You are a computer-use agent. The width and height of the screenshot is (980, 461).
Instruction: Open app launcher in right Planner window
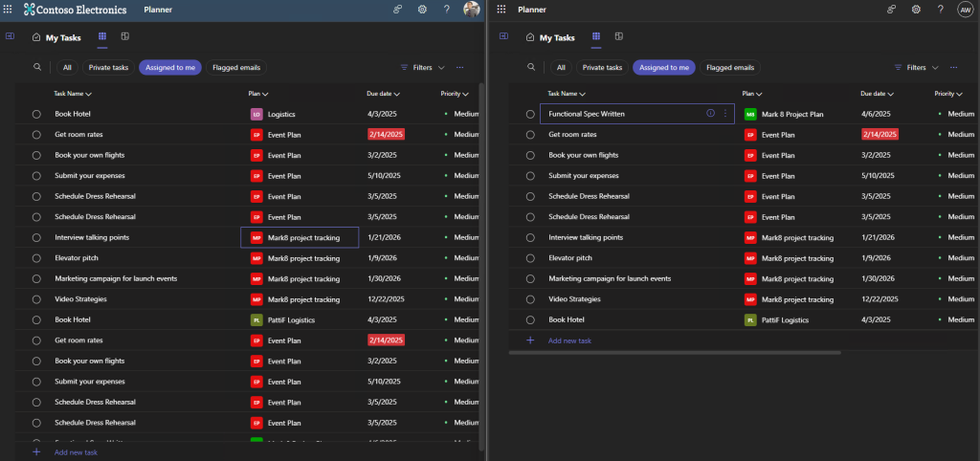(501, 10)
